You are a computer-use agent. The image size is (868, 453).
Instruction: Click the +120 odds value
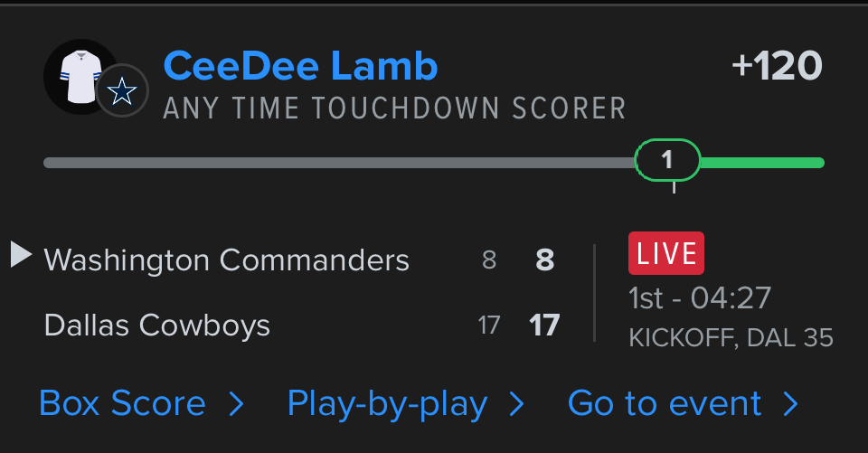[x=777, y=66]
